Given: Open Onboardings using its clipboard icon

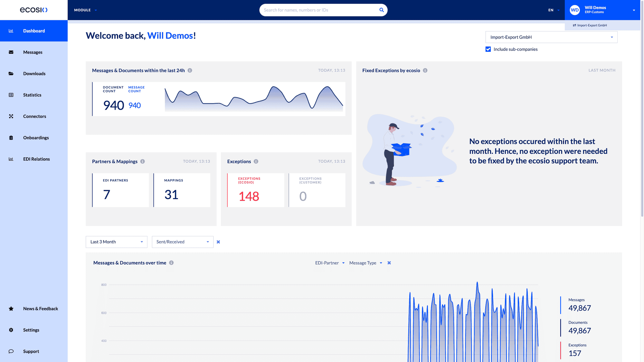Looking at the screenshot, I should point(11,137).
